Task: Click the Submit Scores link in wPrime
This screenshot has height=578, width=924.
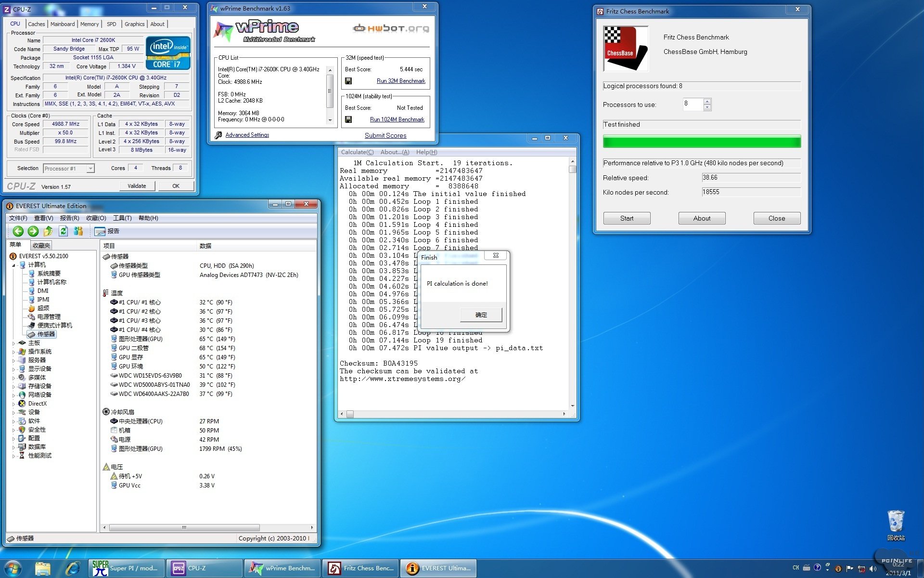Action: 385,135
